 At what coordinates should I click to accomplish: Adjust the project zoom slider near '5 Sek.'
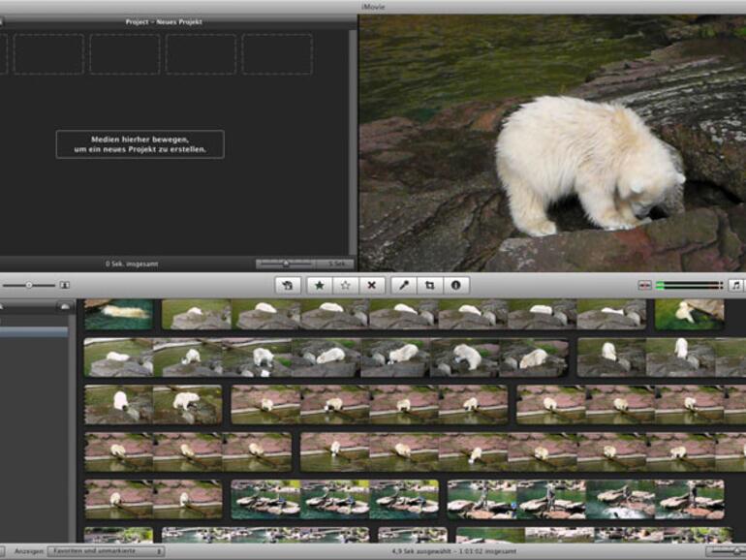pos(286,264)
